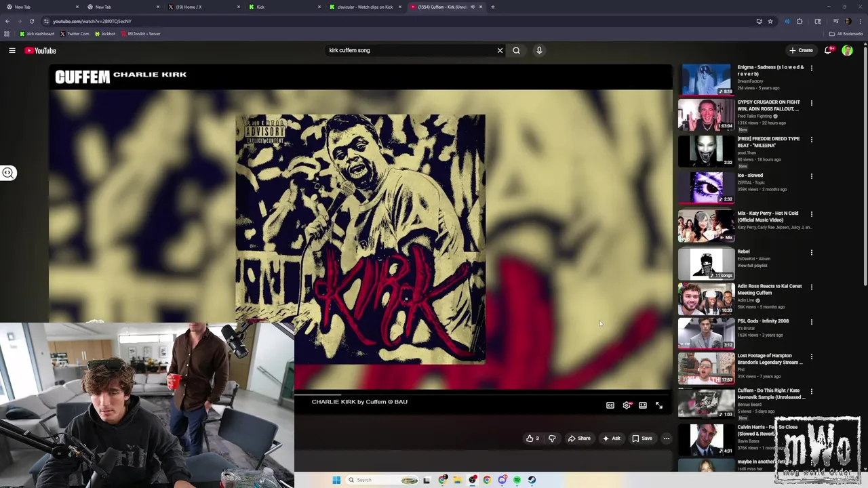Enter full screen on the video player

659,405
